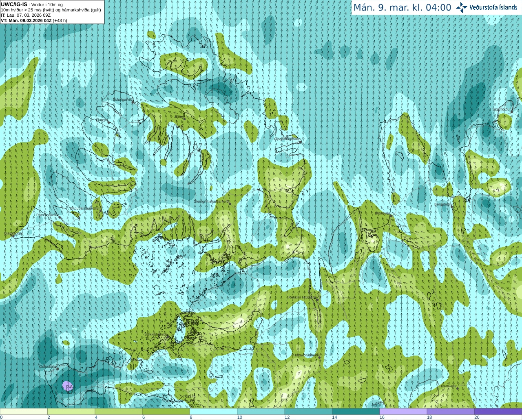This screenshot has height=420, width=522.
Task: Click the 'IT: Lau. 07. 03. 2026 09Z' line
Action: tap(26, 15)
